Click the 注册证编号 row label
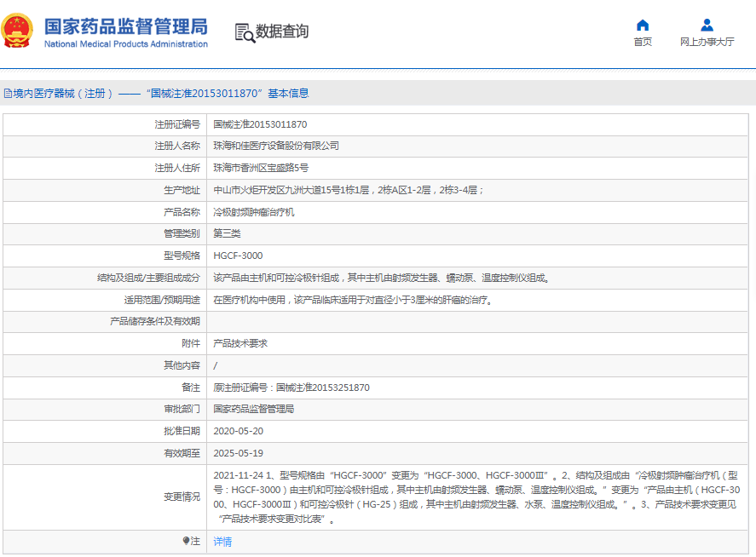This screenshot has height=557, width=756. point(177,124)
